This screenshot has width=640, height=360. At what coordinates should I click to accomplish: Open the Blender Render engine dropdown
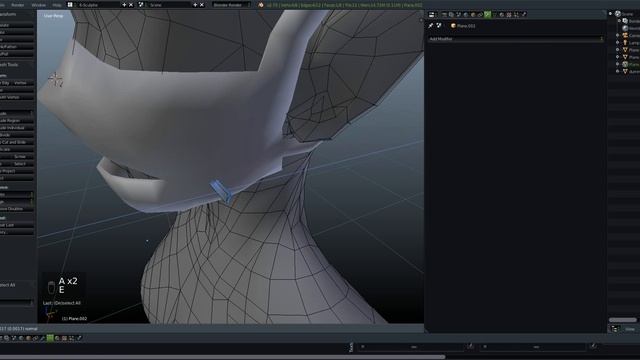coord(231,5)
